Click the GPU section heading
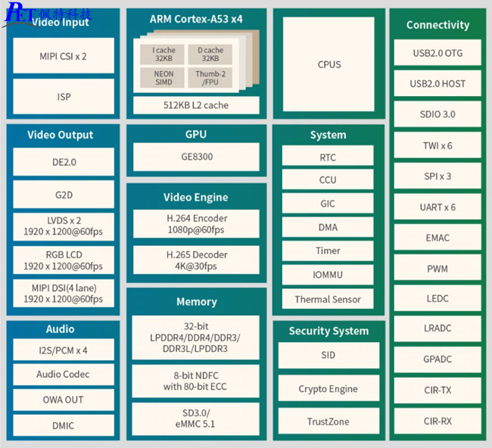This screenshot has height=448, width=492. (196, 134)
